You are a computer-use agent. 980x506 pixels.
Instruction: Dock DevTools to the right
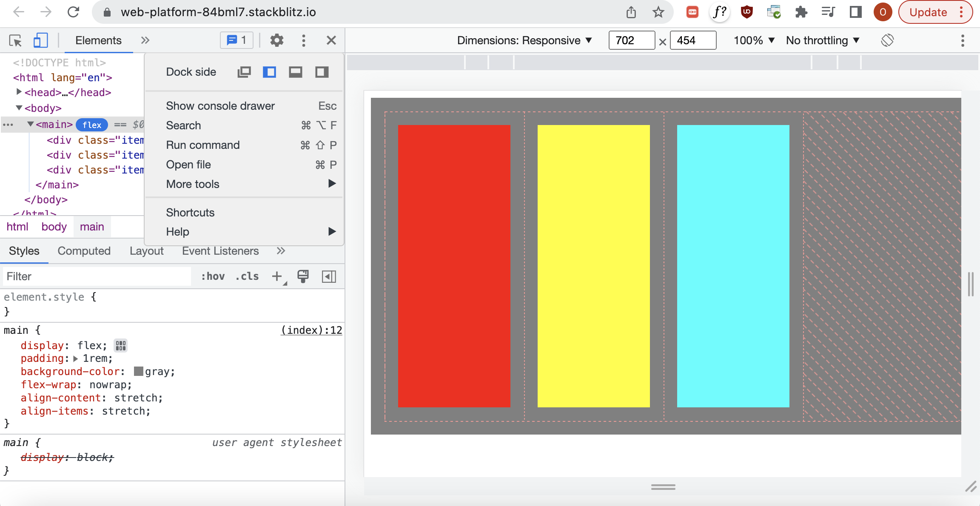click(x=322, y=72)
